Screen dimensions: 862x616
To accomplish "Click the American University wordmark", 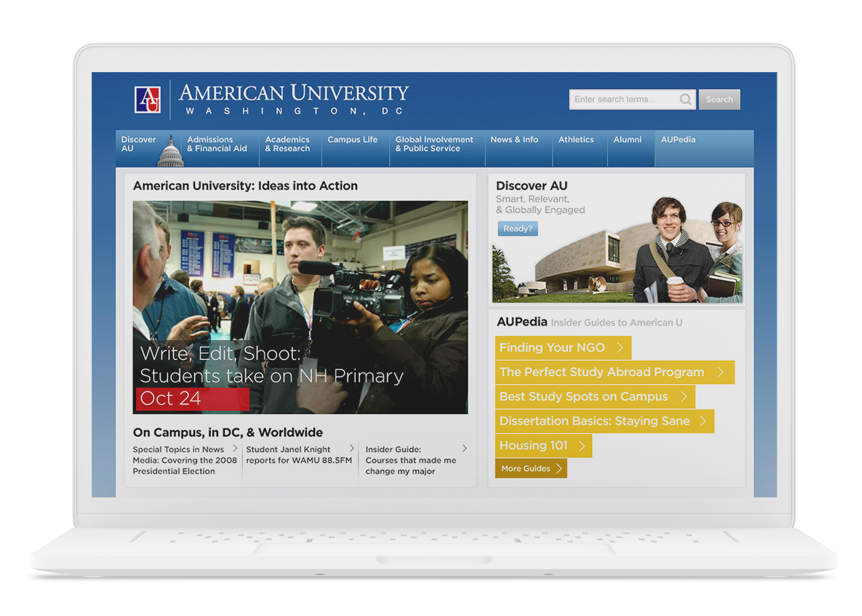I will (294, 93).
